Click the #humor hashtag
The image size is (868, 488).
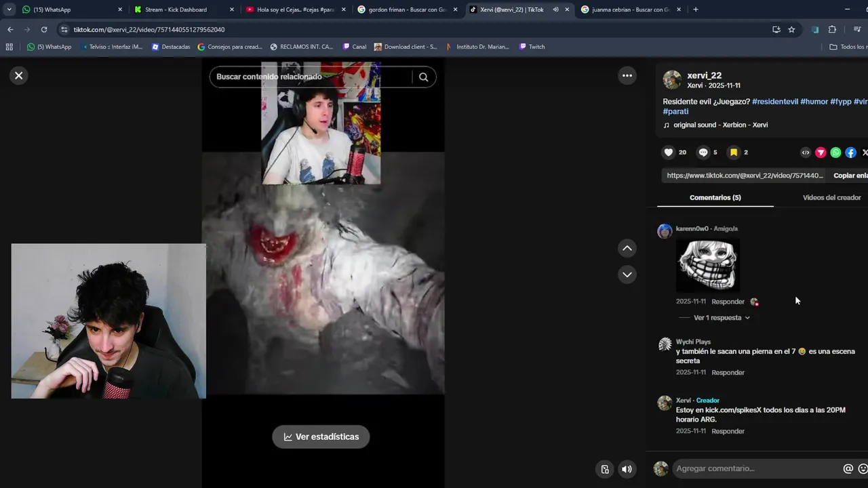(814, 102)
